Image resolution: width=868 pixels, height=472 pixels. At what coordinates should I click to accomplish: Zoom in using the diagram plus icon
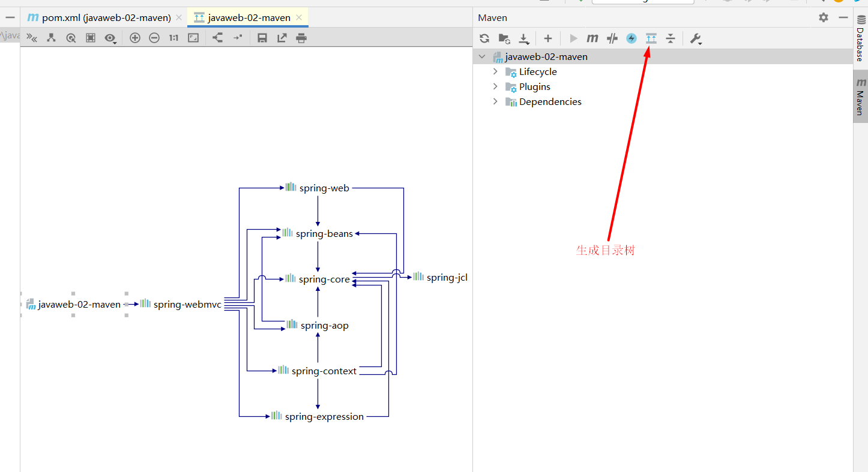tap(135, 38)
